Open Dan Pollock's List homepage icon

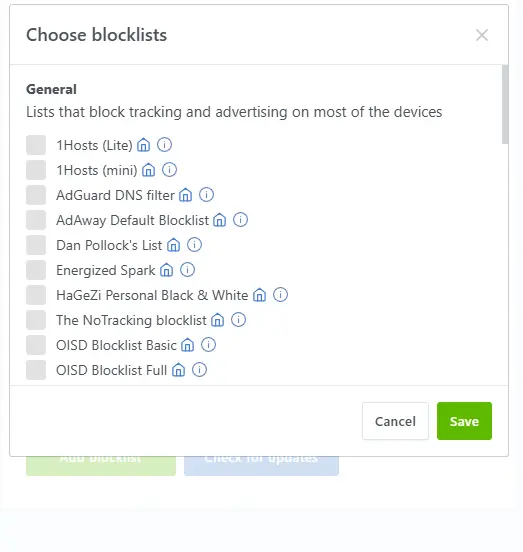click(x=174, y=245)
